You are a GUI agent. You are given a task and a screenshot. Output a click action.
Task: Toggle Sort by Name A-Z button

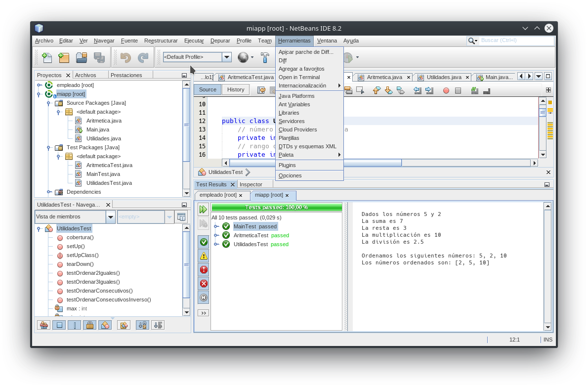click(142, 325)
